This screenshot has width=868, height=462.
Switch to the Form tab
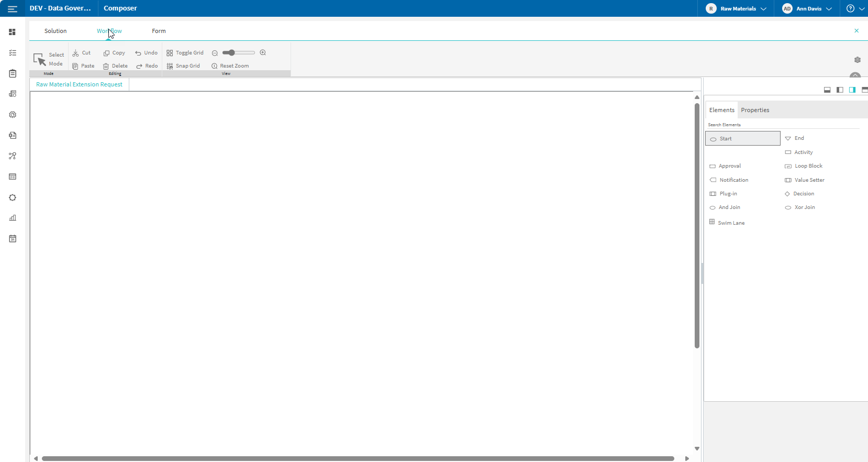(x=159, y=31)
